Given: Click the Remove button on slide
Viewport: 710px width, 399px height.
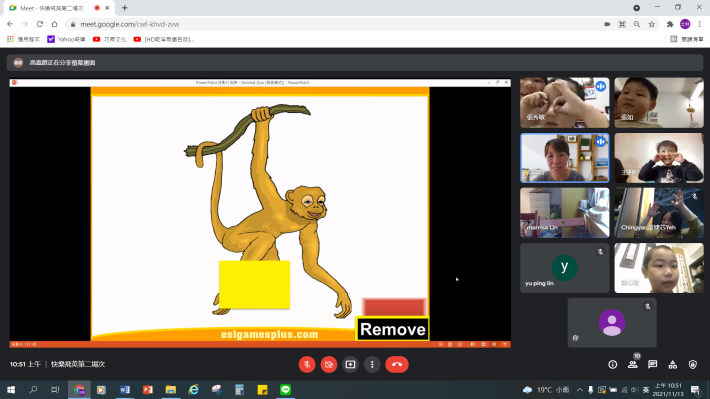Looking at the screenshot, I should coord(393,329).
